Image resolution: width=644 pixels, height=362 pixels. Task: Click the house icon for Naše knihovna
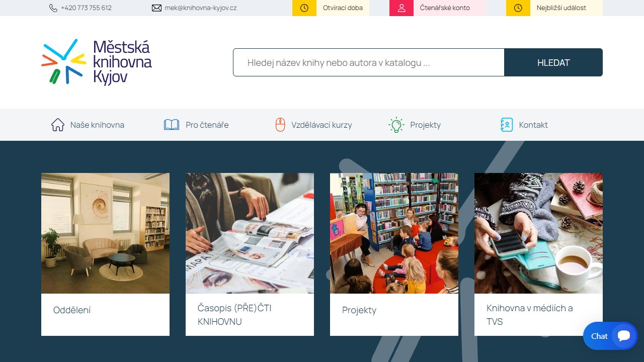pos(58,125)
